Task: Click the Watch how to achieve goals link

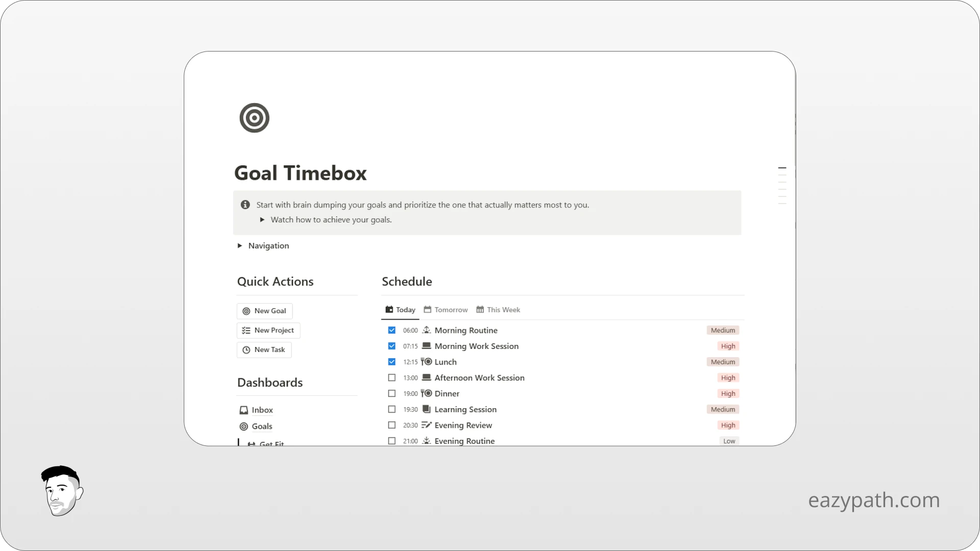Action: pos(330,219)
